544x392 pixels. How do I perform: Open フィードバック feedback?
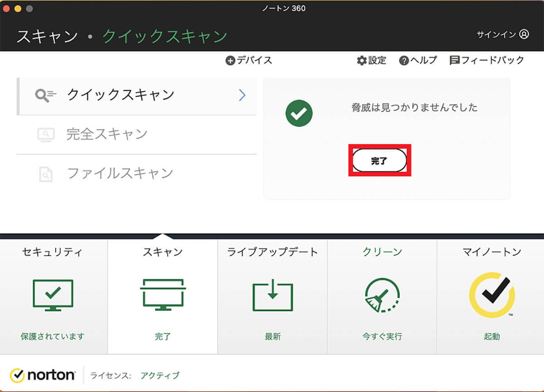[487, 60]
